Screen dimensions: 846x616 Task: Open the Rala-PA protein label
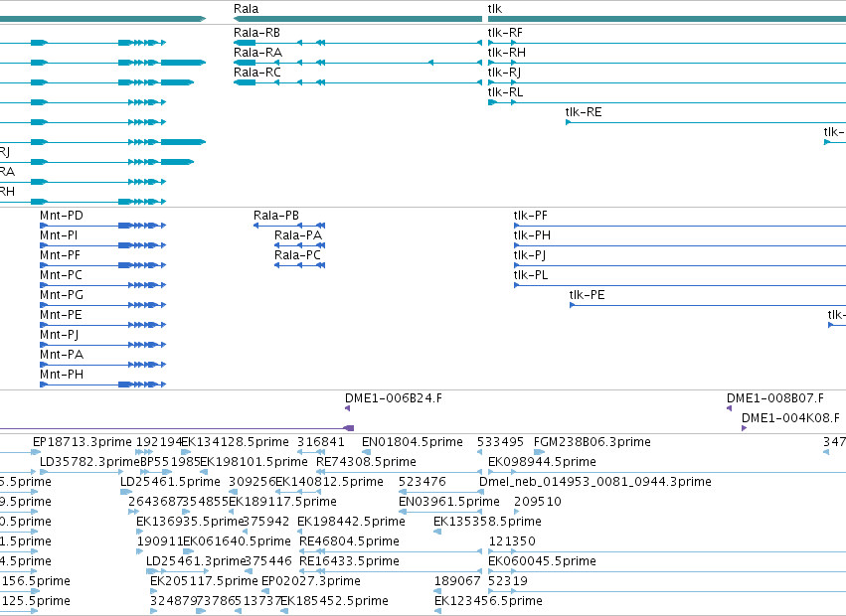(298, 235)
